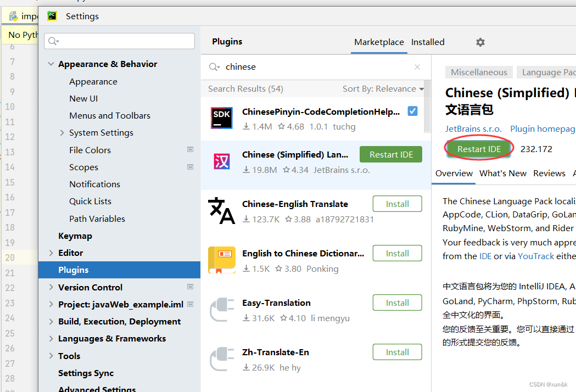Open the Sort By: Relevance dropdown
This screenshot has height=392, width=576.
383,89
